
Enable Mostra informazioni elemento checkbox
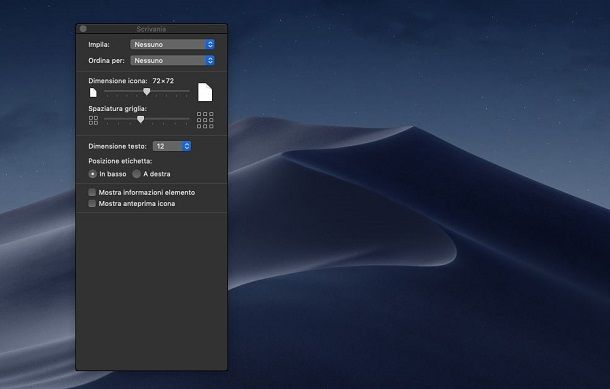[92, 192]
